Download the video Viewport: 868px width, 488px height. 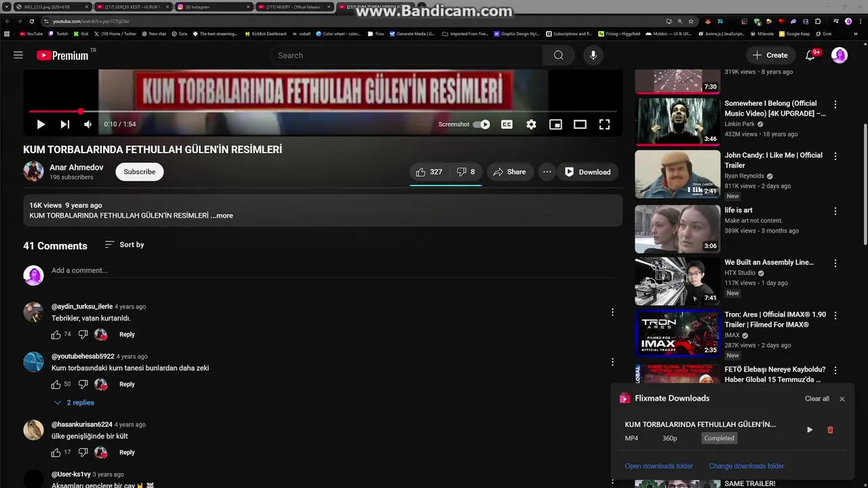(588, 172)
